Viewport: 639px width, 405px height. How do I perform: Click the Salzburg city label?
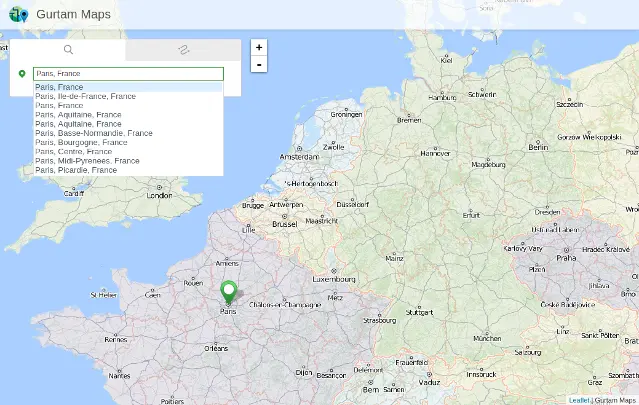pyautogui.click(x=528, y=352)
